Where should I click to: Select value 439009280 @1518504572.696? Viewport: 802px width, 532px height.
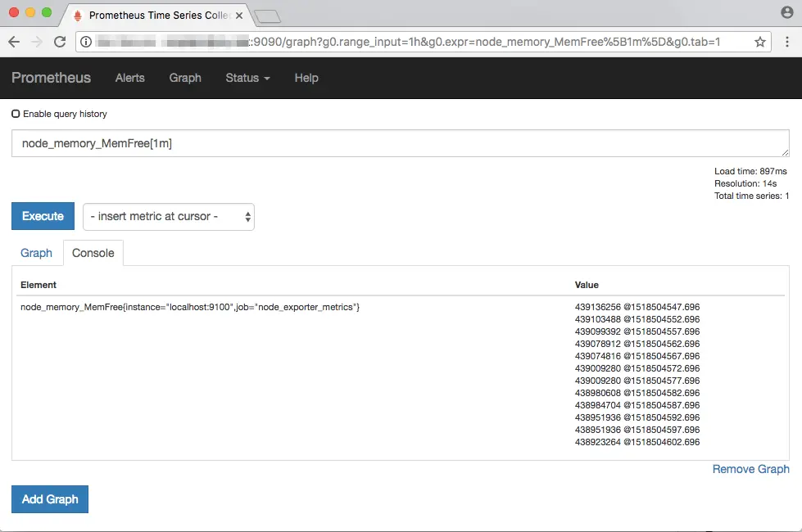pos(637,368)
